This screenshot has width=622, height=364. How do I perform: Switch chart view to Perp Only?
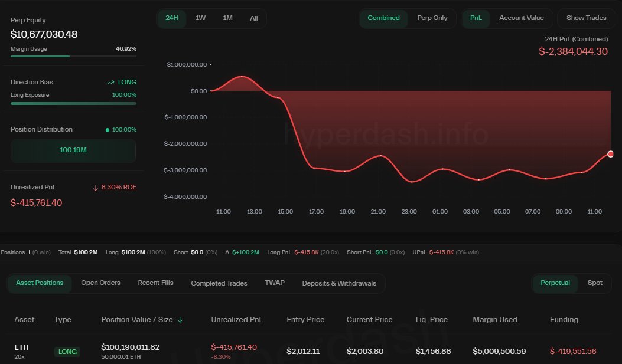(x=432, y=18)
